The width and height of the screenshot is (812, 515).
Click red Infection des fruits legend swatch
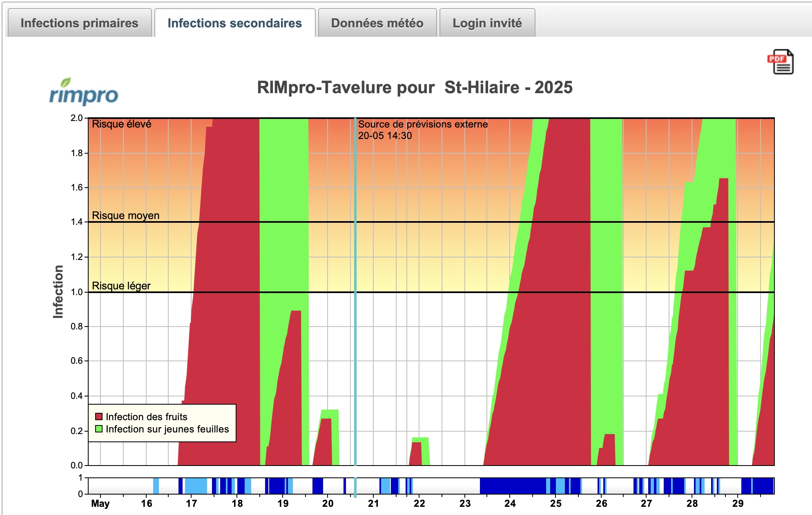click(x=98, y=416)
